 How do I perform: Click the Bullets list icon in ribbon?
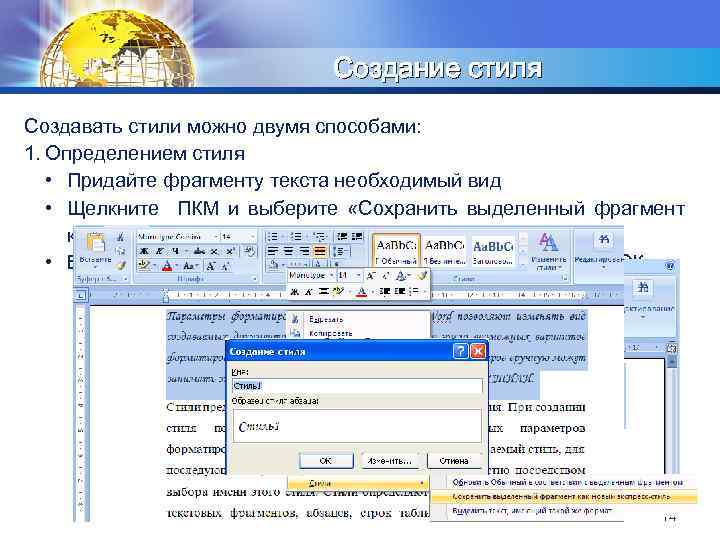(273, 236)
